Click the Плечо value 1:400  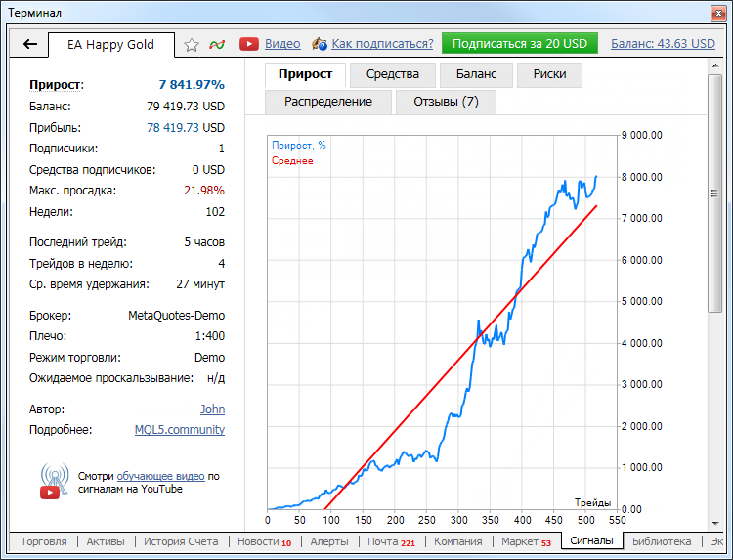[210, 336]
